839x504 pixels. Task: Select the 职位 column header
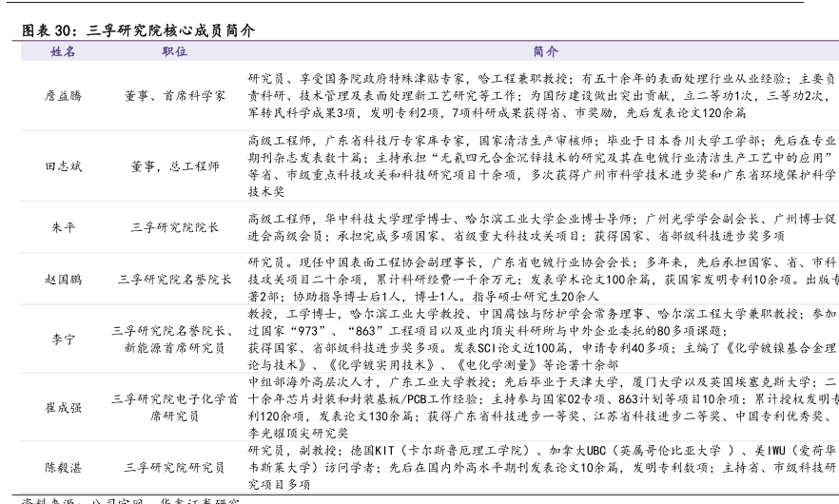tap(174, 51)
